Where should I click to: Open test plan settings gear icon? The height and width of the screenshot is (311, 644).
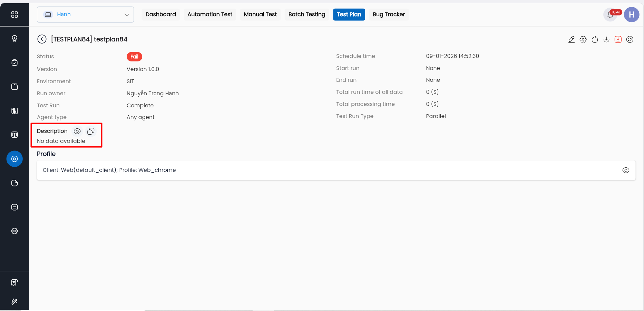pyautogui.click(x=583, y=39)
